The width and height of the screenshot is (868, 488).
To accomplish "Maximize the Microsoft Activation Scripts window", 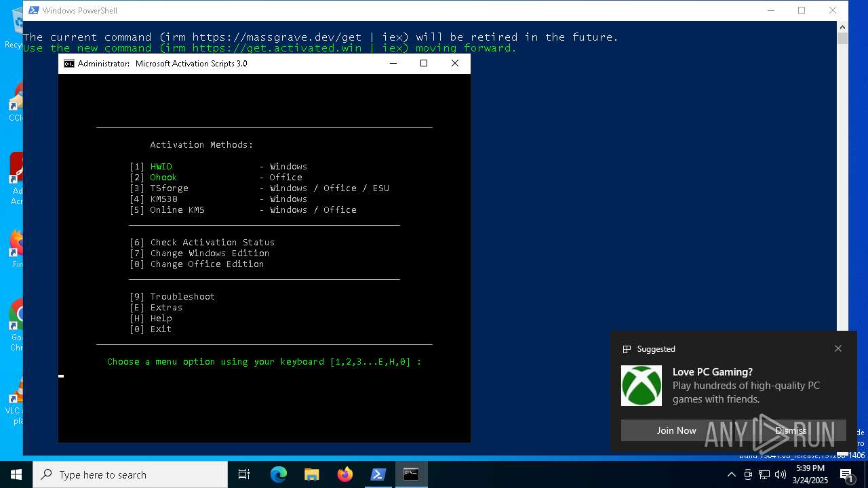I will (424, 63).
